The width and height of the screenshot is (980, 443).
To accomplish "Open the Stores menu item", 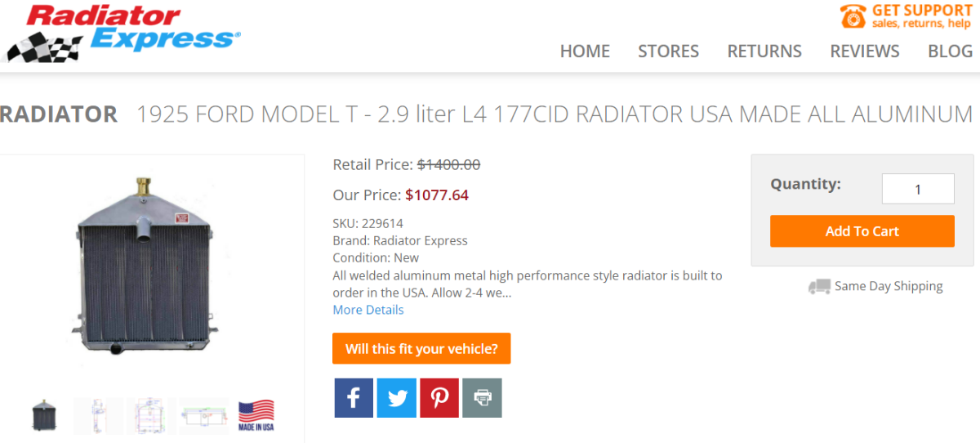I will click(x=668, y=51).
